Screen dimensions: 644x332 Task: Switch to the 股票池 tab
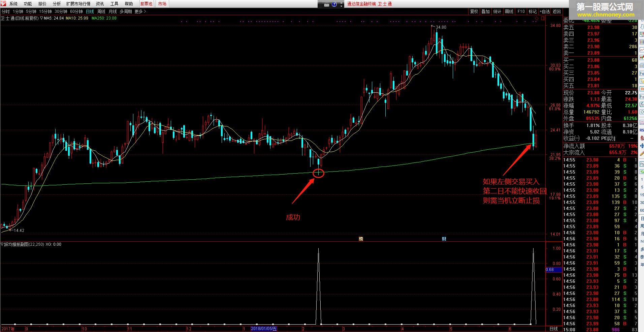(146, 4)
